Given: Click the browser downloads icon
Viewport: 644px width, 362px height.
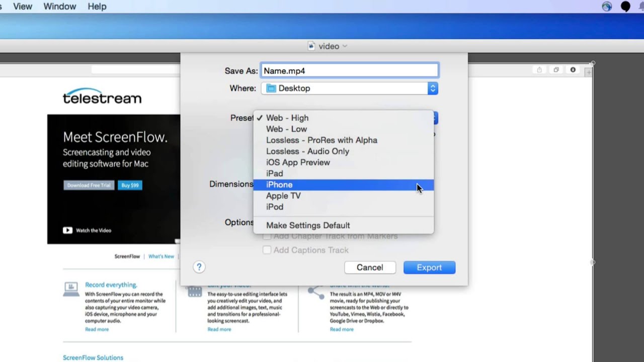Looking at the screenshot, I should click(x=573, y=70).
